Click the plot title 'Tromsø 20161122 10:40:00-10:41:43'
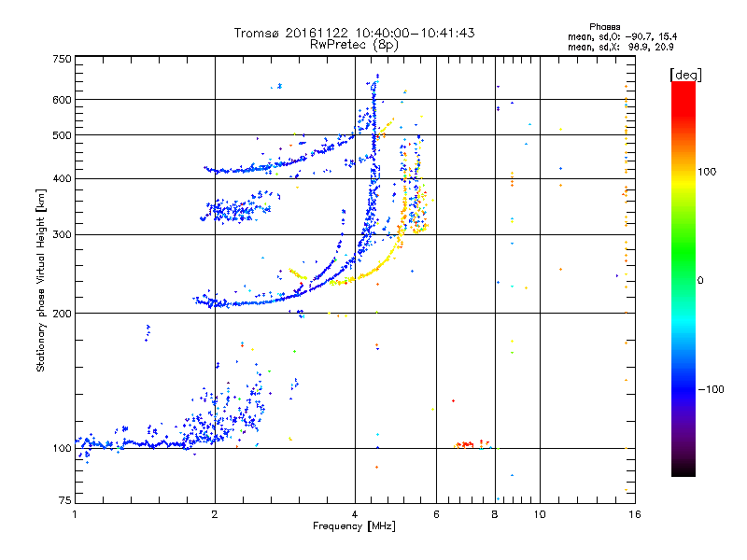The height and width of the screenshot is (560, 747). pyautogui.click(x=354, y=33)
